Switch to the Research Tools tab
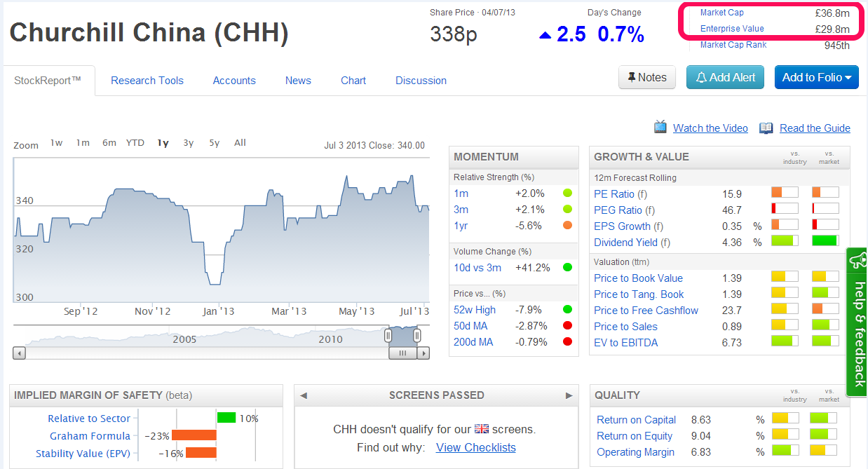 [147, 81]
